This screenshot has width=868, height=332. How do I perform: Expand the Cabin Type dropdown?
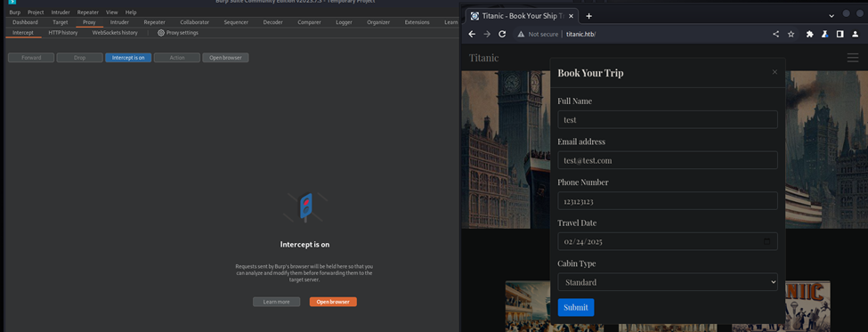pyautogui.click(x=667, y=282)
